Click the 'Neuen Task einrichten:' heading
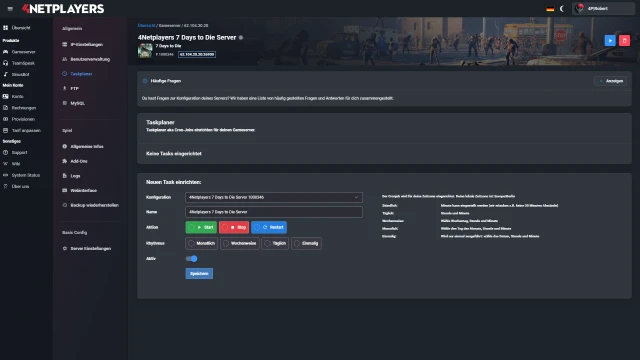The height and width of the screenshot is (360, 640). [x=173, y=182]
